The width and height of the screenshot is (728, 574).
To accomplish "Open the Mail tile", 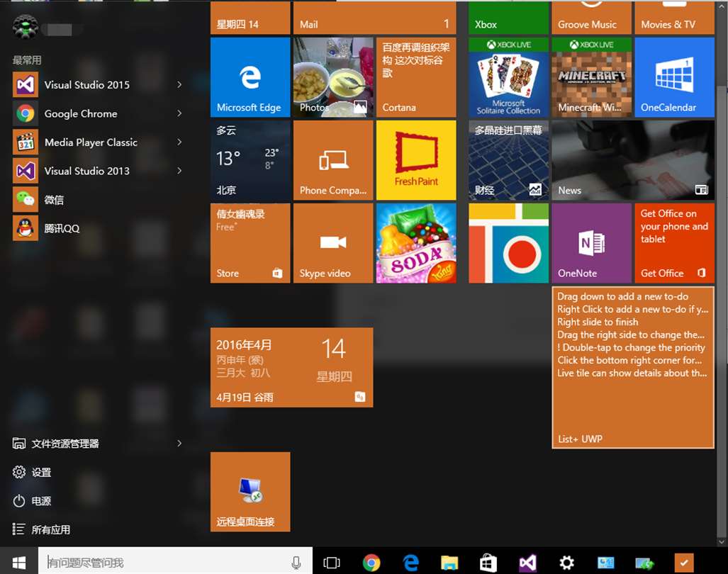I will (375, 18).
